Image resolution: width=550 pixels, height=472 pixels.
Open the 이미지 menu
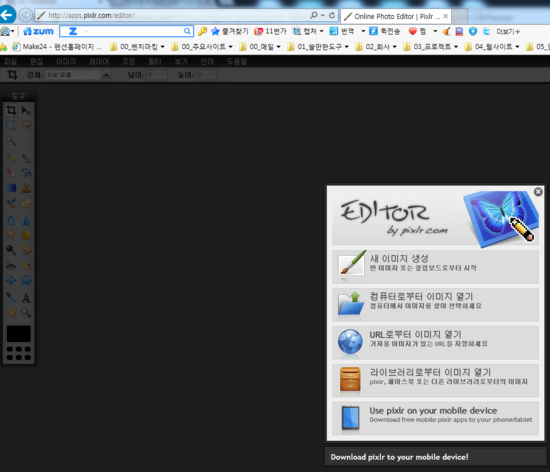click(66, 62)
